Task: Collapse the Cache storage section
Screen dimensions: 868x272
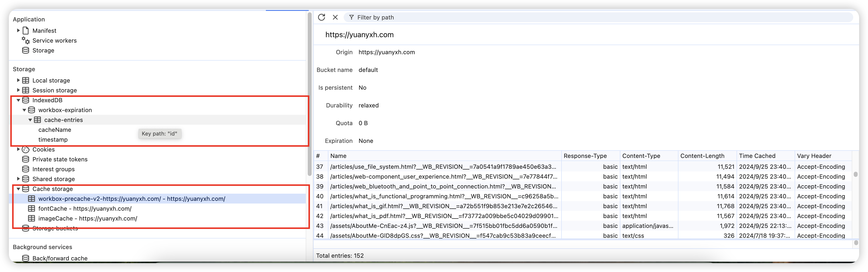Action: [18, 189]
